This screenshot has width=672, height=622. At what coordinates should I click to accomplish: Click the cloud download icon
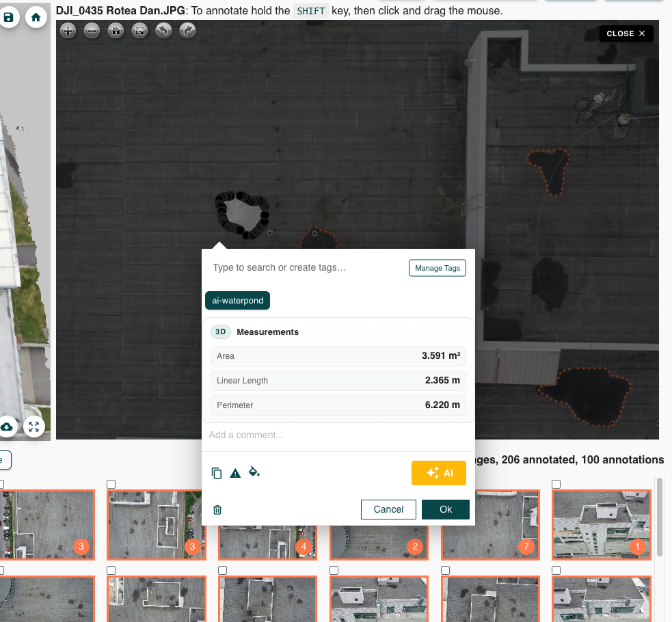8,427
